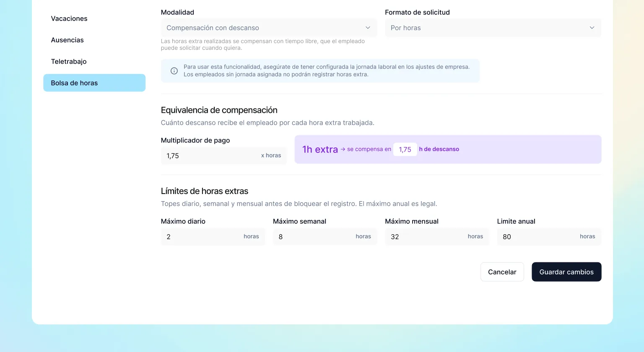Focus the Multiplicador de pago field
644x352 pixels.
(223, 155)
